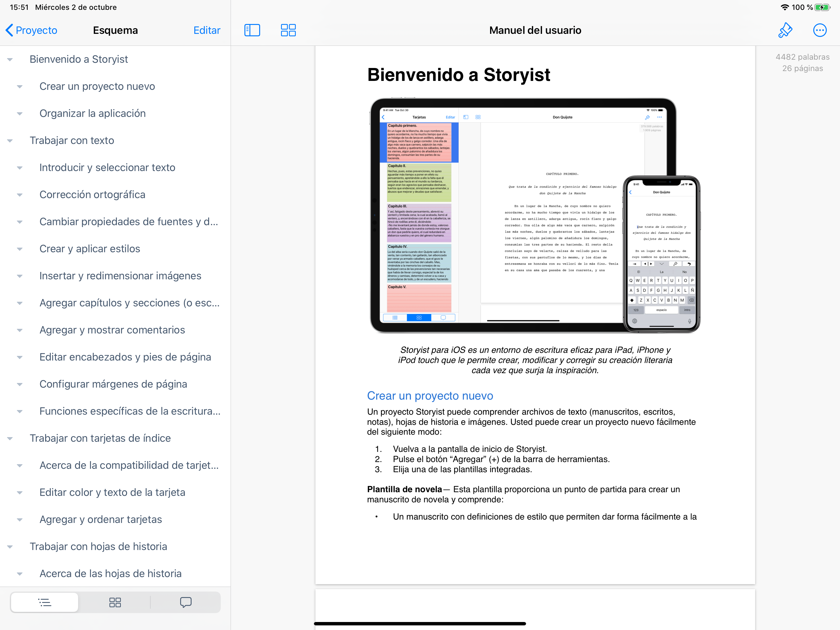This screenshot has width=840, height=630.
Task: Open Agregar y mostrar comentarios entry
Action: point(112,330)
